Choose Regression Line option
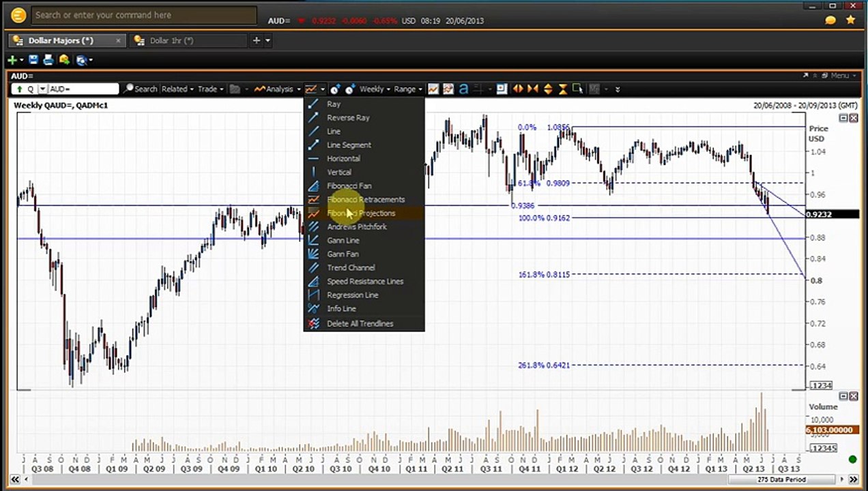Image resolution: width=868 pixels, height=491 pixels. click(x=364, y=295)
